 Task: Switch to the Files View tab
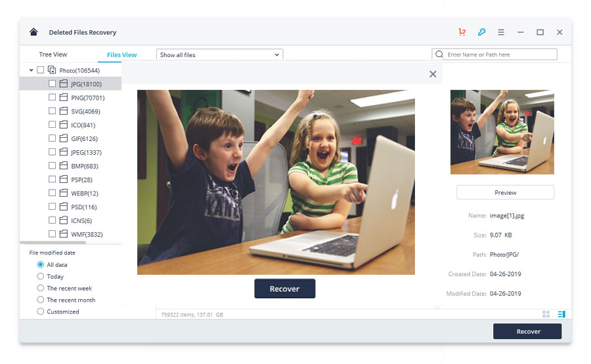[x=121, y=55]
